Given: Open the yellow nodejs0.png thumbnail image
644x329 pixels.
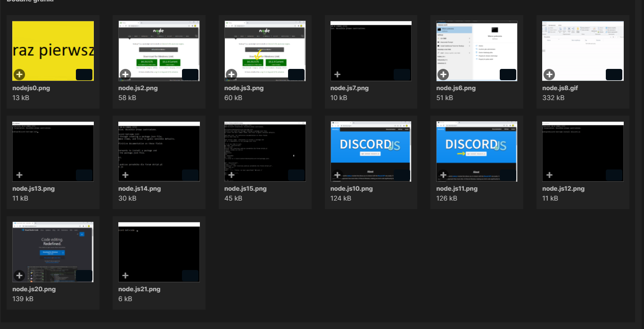Looking at the screenshot, I should point(53,51).
